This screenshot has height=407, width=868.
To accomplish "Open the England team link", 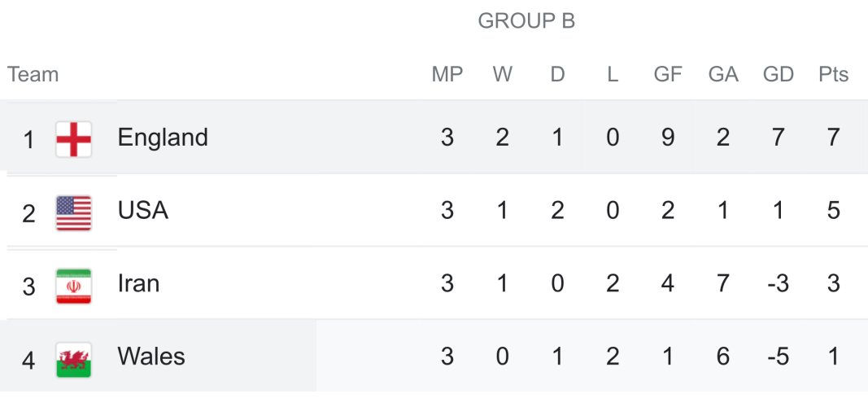I will coord(163,138).
